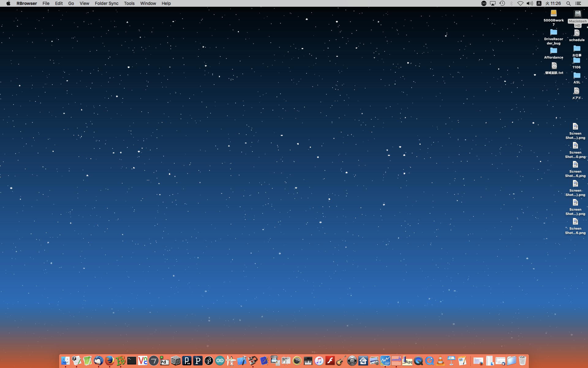Open iTunes from the Dock
This screenshot has width=588, height=368.
[319, 361]
